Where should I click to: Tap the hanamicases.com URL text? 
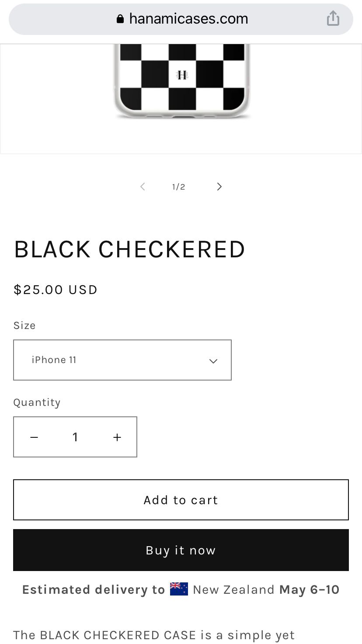pyautogui.click(x=189, y=18)
